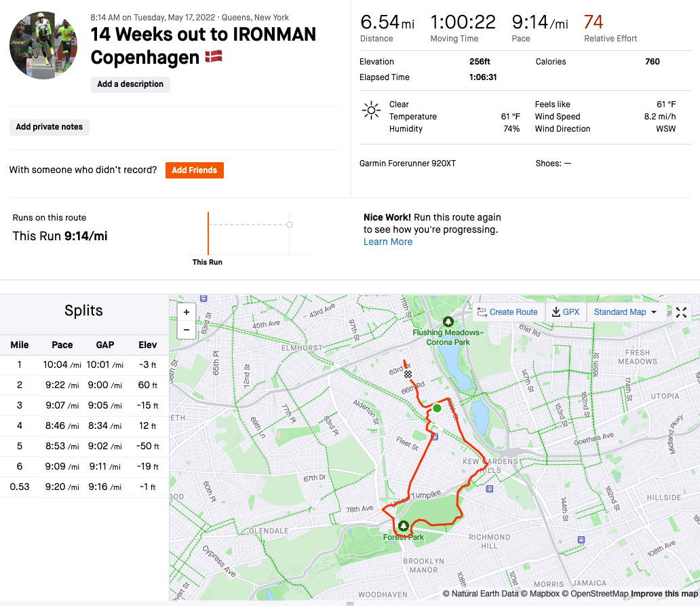
Task: Expand the map to fullscreen
Action: [x=682, y=312]
